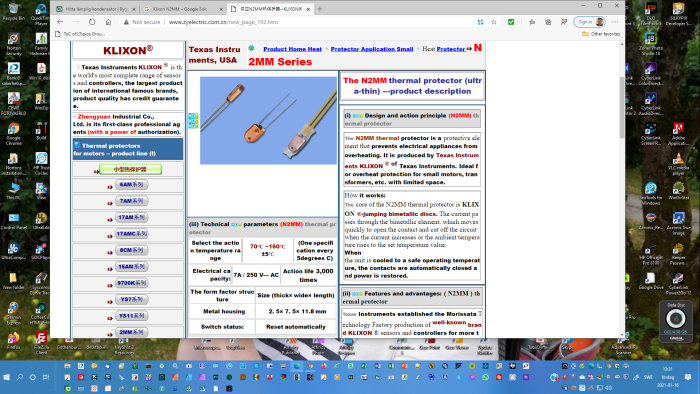Open the Other favorites folder
Screen dimensions: 700x394
pos(601,34)
